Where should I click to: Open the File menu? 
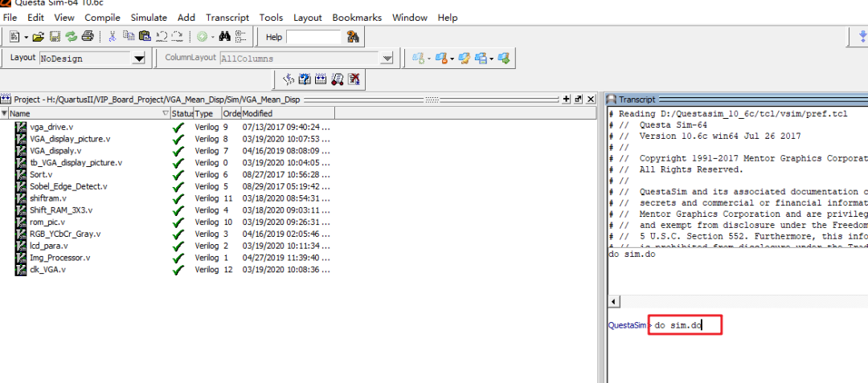10,17
